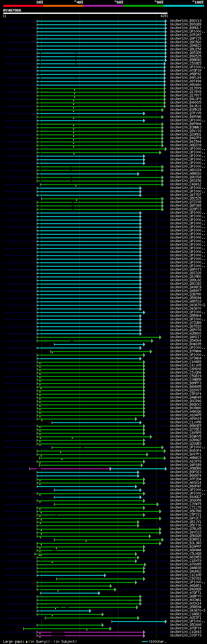207x644 pixels.
Task: Select the UniRef100_Q8CCB2 label
Action: (x=186, y=284)
